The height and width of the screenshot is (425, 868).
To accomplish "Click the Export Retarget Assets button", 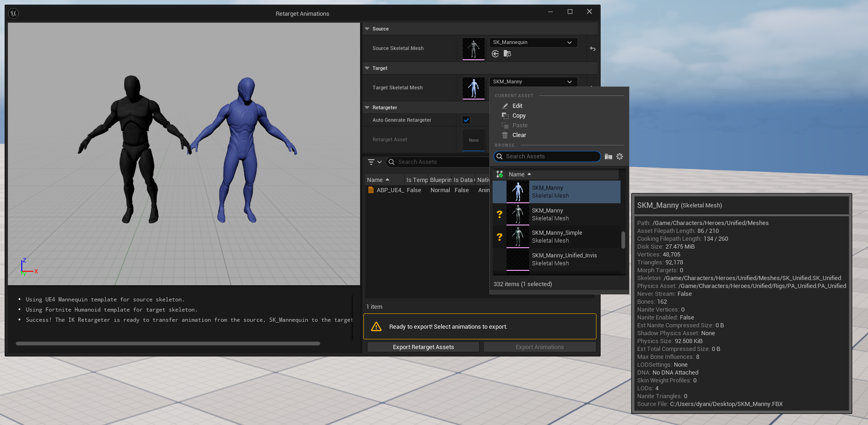I will [x=423, y=347].
